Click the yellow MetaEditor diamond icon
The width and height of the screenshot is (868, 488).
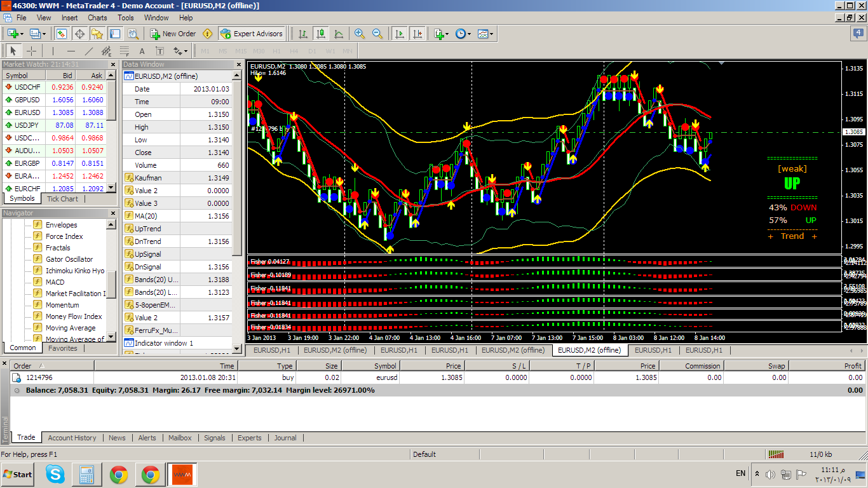[208, 34]
